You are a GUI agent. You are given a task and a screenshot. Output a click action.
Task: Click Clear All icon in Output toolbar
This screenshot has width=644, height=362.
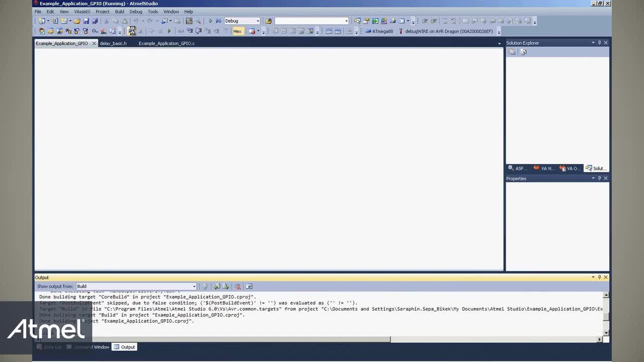pos(238,287)
